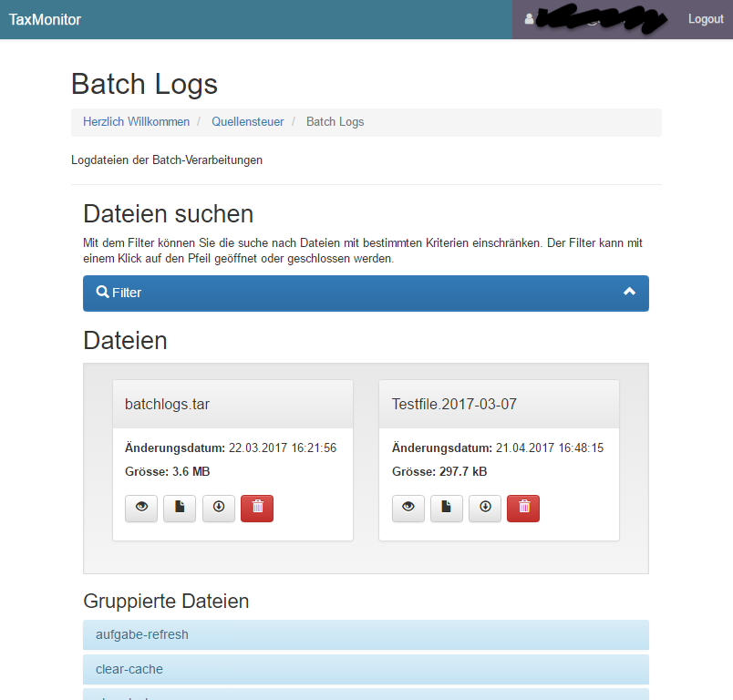This screenshot has width=733, height=700.
Task: Open the file document icon for Testfile.2017-03-07
Action: (x=447, y=508)
